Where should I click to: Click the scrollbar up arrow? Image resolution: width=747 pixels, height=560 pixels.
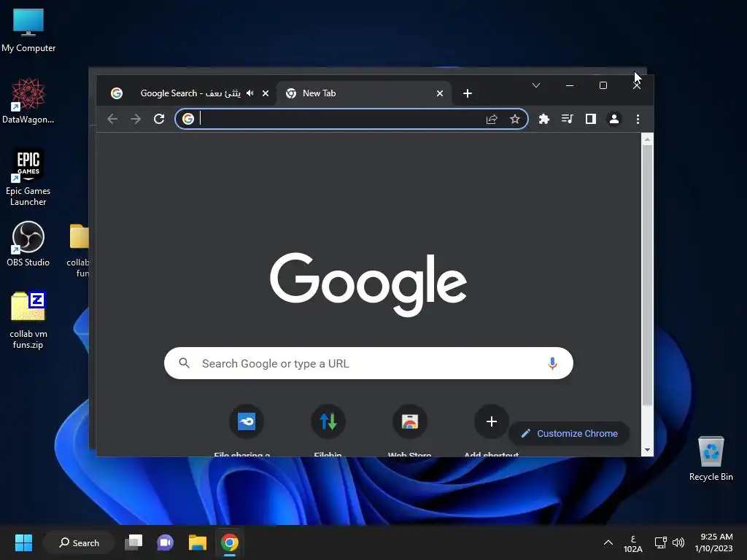click(x=647, y=139)
